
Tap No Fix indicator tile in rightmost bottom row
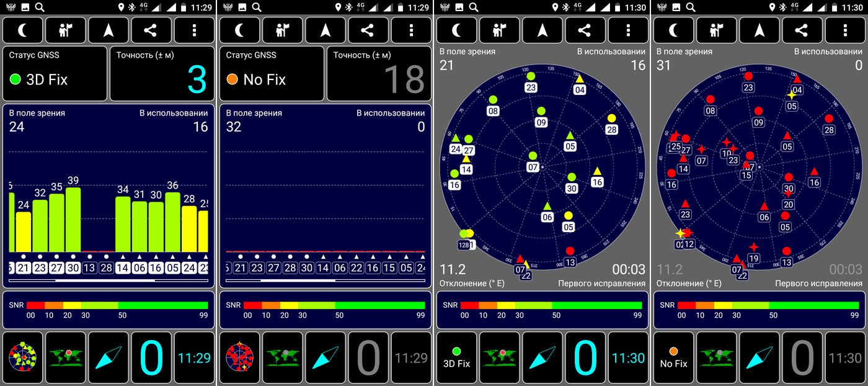click(x=673, y=357)
